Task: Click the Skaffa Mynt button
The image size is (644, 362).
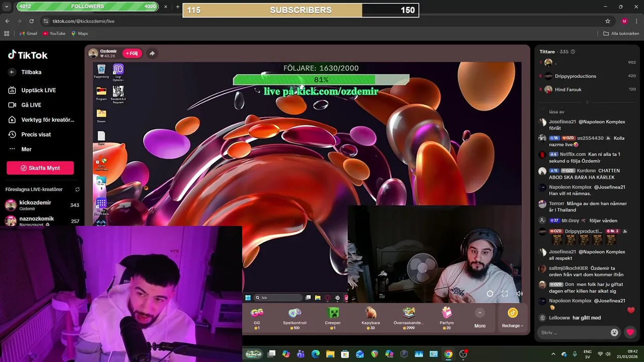Action: 40,168
